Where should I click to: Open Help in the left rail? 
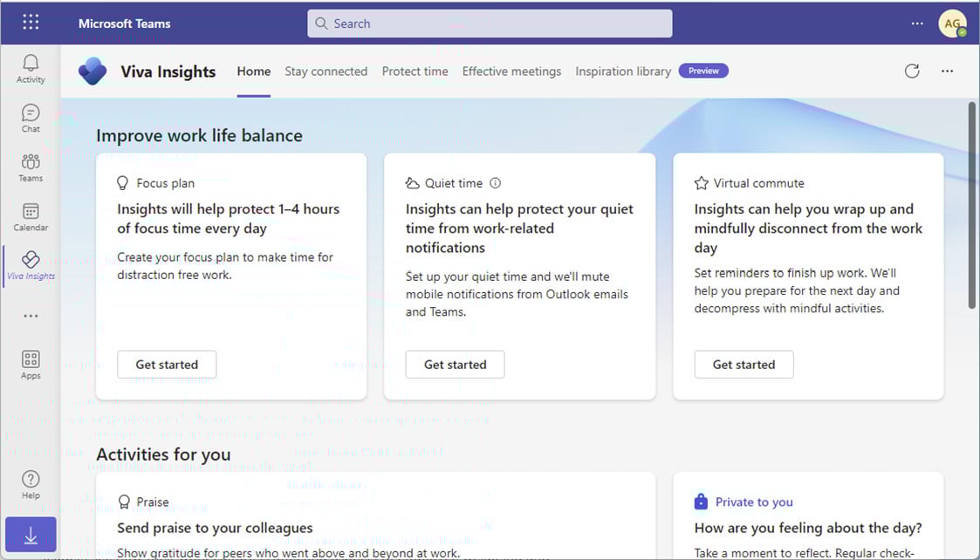pyautogui.click(x=31, y=485)
